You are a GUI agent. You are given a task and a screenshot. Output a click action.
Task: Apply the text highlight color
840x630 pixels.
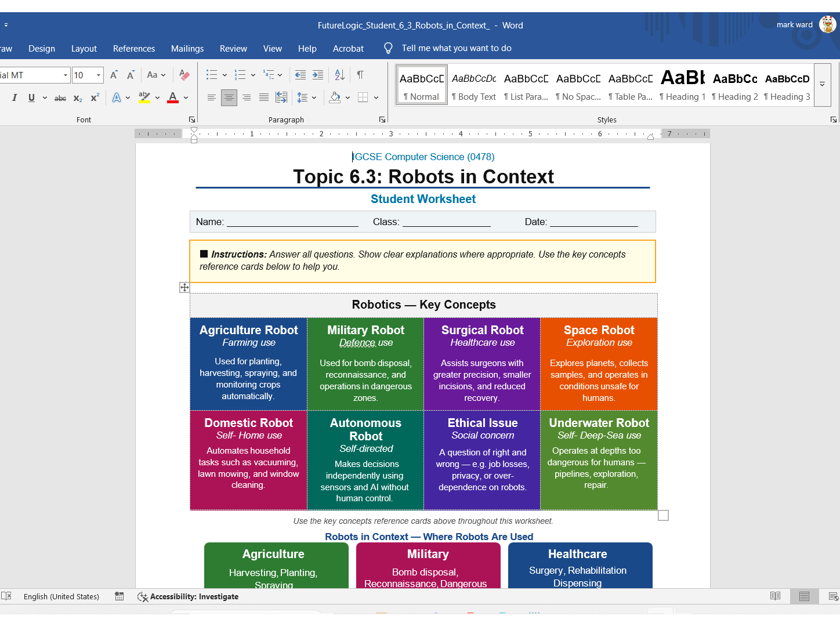(x=144, y=97)
